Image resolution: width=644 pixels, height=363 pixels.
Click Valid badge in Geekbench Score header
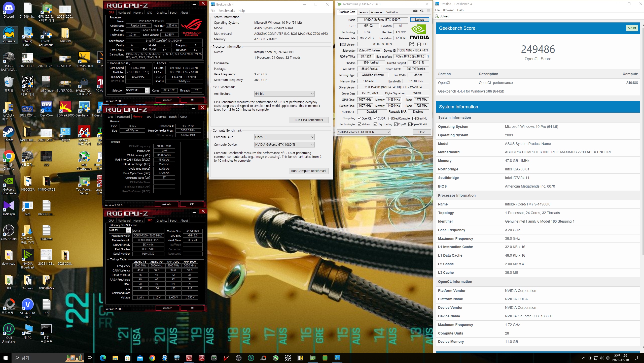632,28
